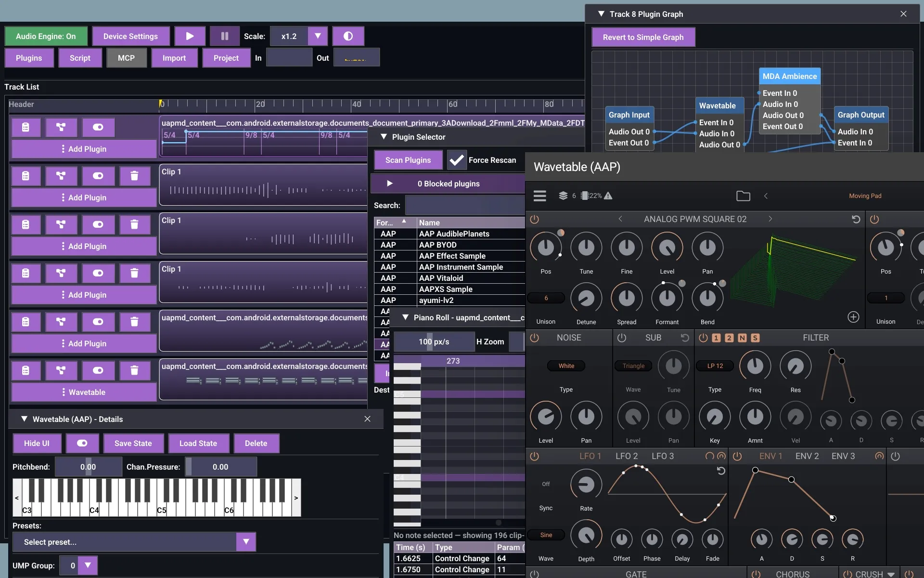Switch to the ENV 3 tab
The width and height of the screenshot is (924, 578).
[843, 456]
